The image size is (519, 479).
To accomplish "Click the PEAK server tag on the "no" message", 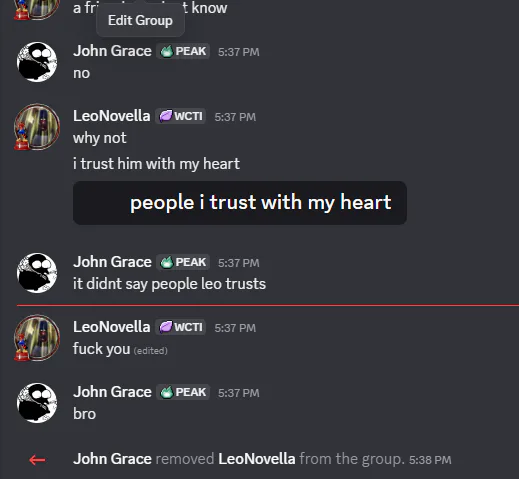I will click(x=183, y=51).
